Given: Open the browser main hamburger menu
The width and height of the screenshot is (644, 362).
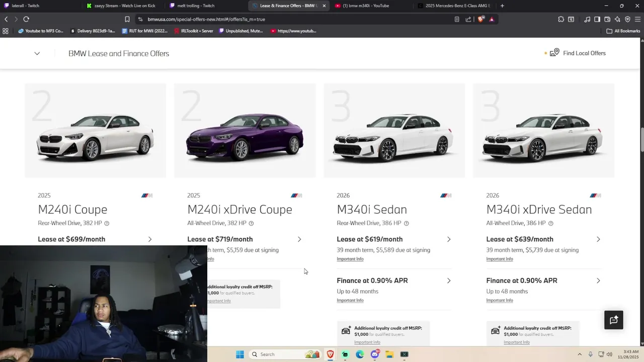Looking at the screenshot, I should [638, 19].
